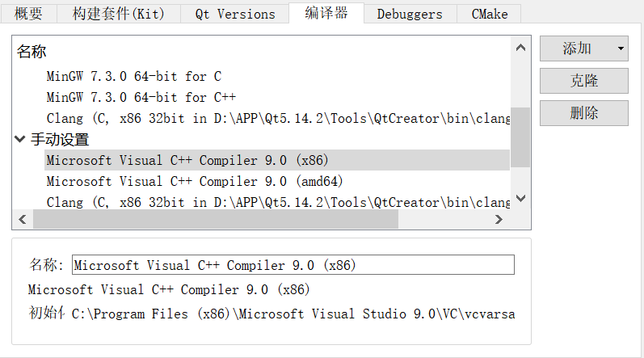
Task: Click the horizontal scrollbar right arrow
Action: pyautogui.click(x=500, y=219)
